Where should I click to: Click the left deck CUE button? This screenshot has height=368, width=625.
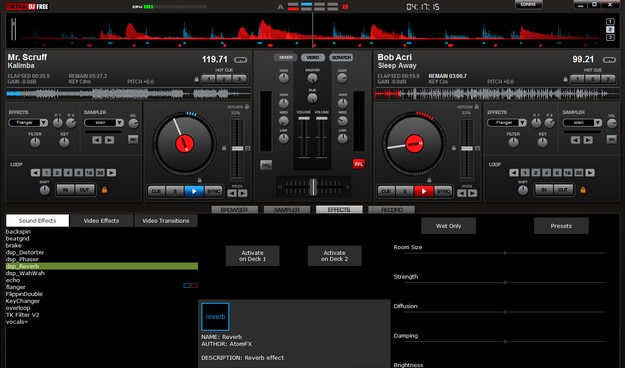tap(156, 191)
